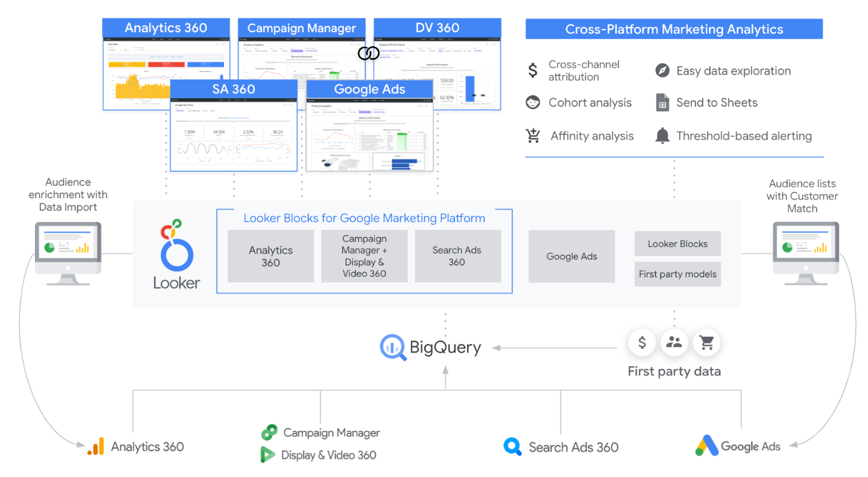Click the Easy data exploration text
This screenshot has height=477, width=868.
[734, 71]
